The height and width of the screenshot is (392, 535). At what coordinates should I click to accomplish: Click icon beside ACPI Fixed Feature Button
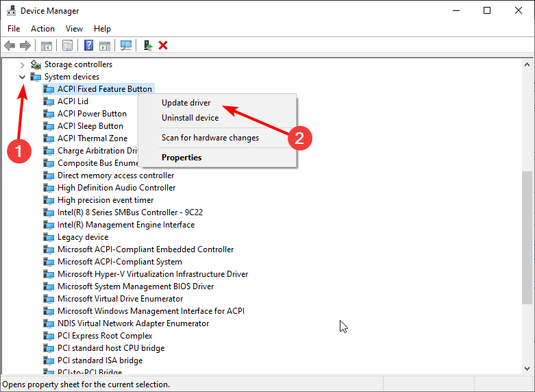(49, 89)
